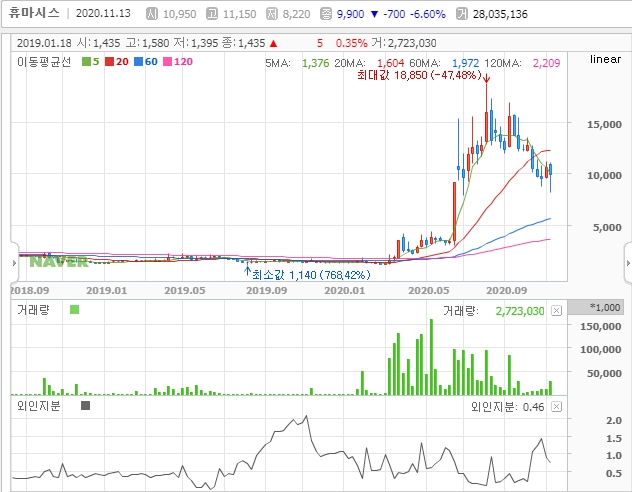
Task: Click the stock name 휴마시스
Action: (x=34, y=13)
